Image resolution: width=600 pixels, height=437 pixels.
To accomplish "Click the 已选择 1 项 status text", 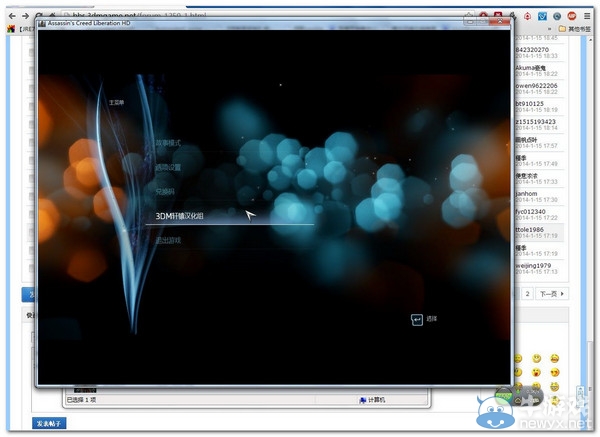I will coord(81,400).
